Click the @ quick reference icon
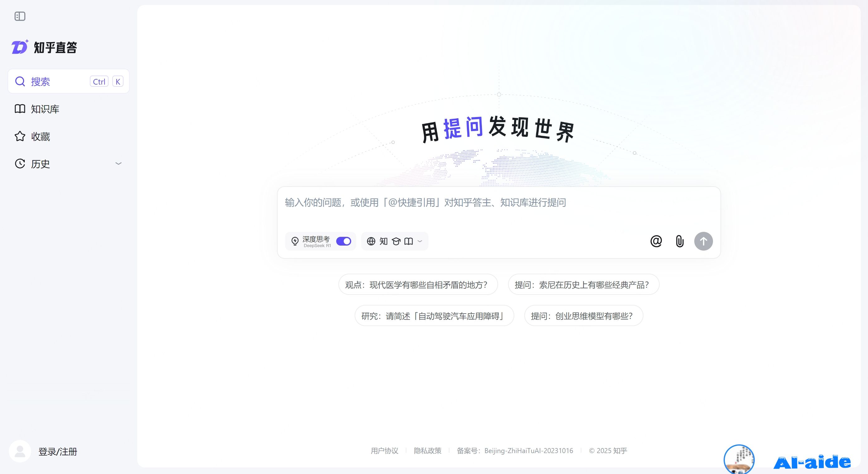 [x=656, y=241]
